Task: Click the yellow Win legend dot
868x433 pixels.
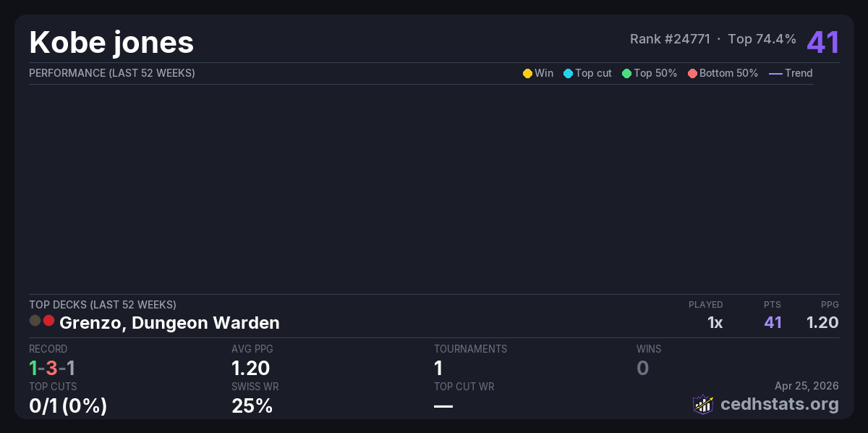Action: pos(527,73)
